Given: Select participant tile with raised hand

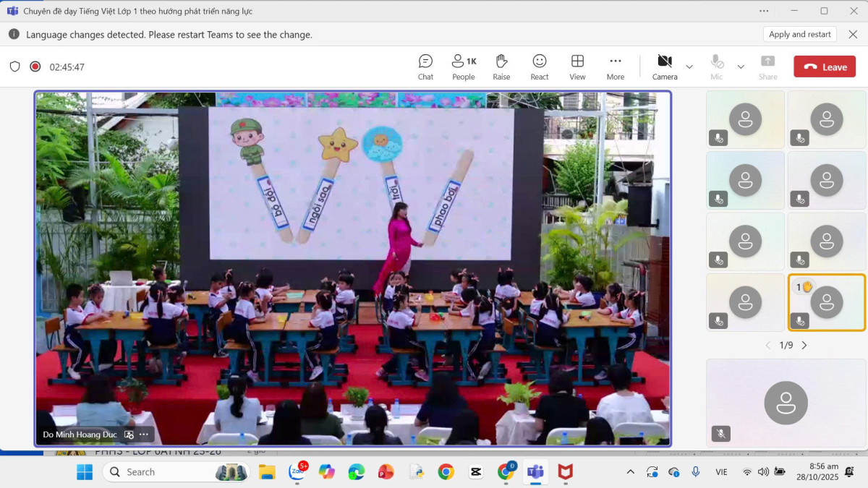Looking at the screenshot, I should (x=826, y=302).
